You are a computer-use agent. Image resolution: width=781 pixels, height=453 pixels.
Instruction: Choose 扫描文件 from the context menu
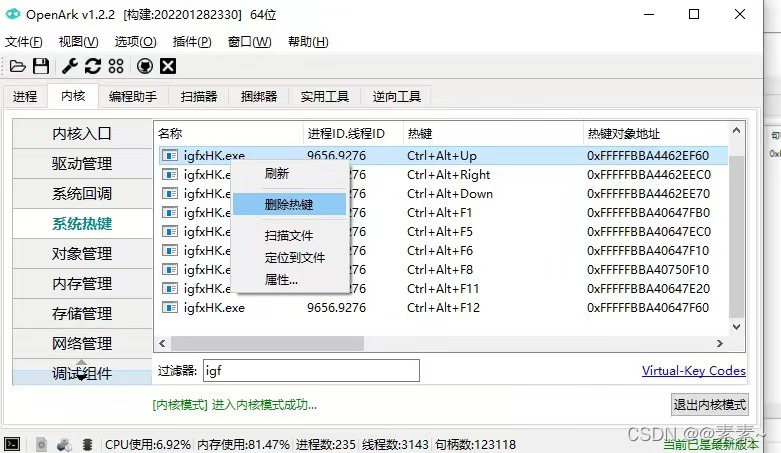289,235
